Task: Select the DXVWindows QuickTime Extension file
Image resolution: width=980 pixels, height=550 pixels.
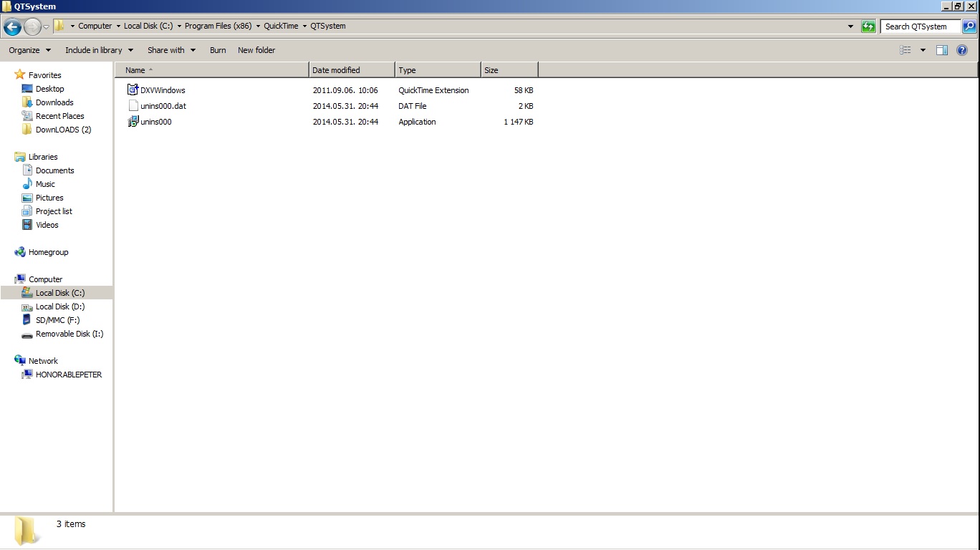Action: point(163,90)
